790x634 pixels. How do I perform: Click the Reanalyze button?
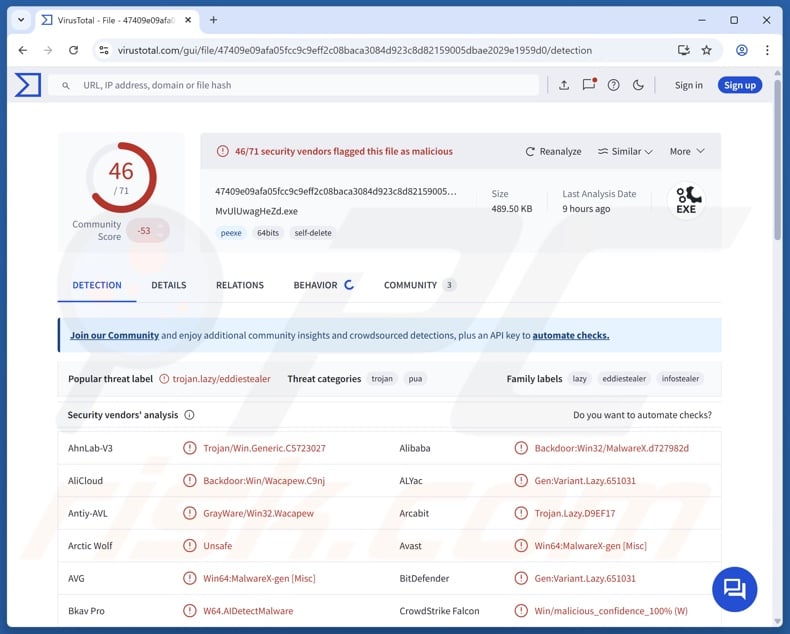553,151
